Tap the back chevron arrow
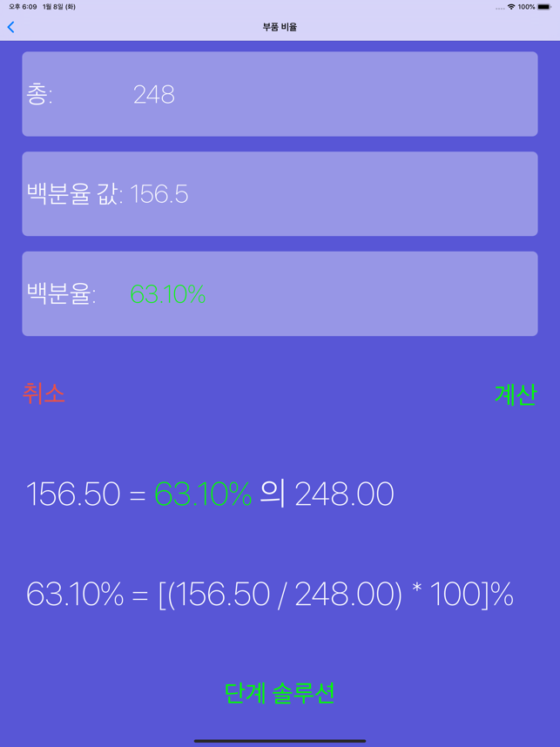Screen dimensions: 560x747 coord(10,27)
